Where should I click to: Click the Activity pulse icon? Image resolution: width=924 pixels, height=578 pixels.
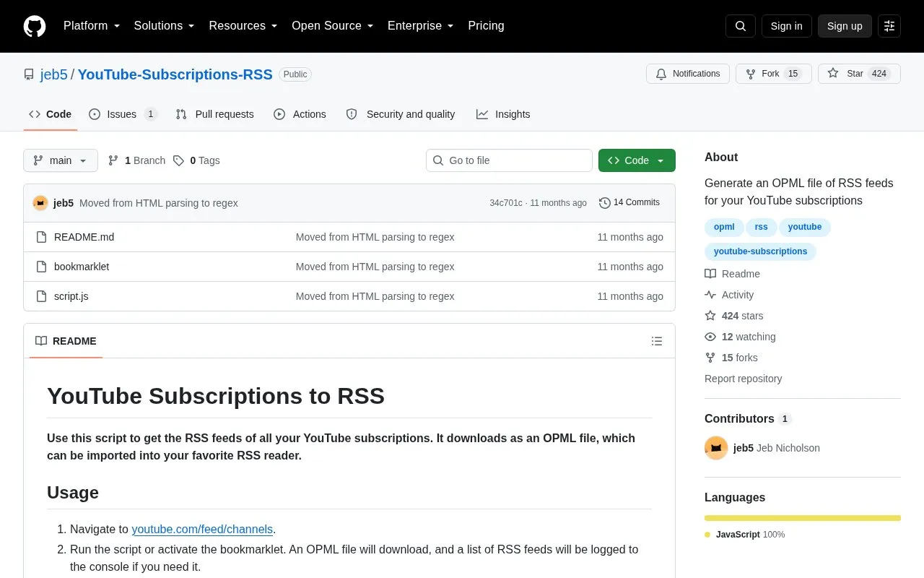(x=710, y=295)
